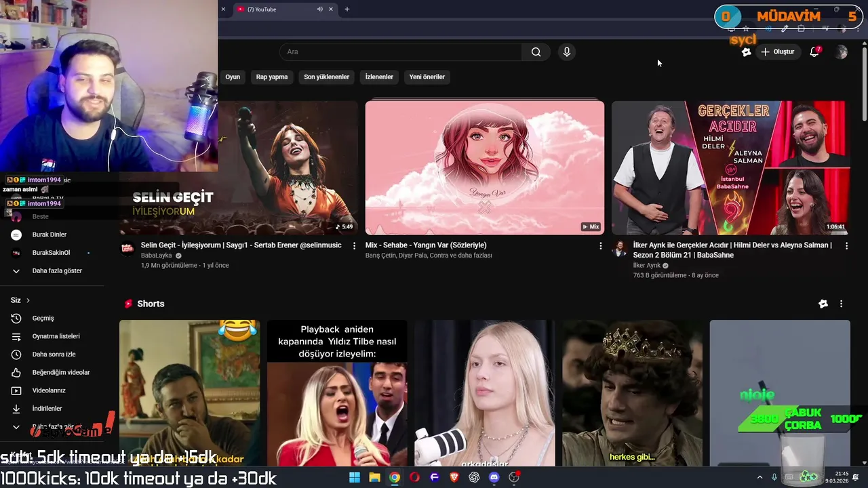Screen dimensions: 868x488
Task: Open options for Selin Geçit video
Action: point(354,246)
